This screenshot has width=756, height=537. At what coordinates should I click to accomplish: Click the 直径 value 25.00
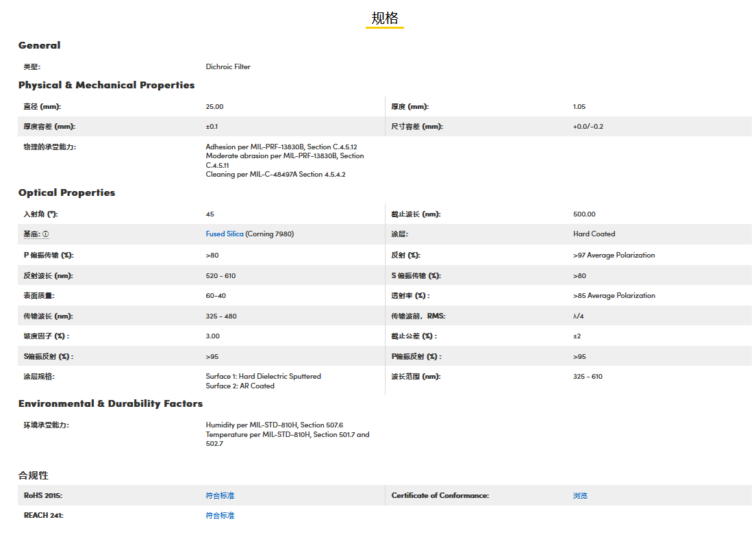[214, 107]
